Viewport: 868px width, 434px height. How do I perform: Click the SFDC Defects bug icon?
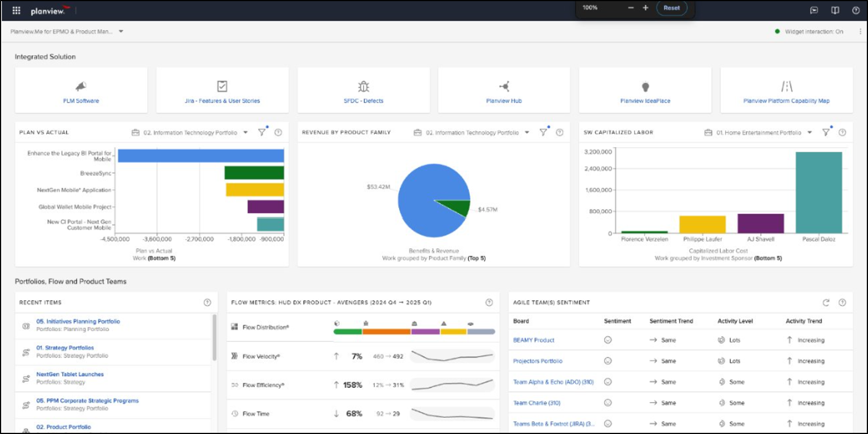pyautogui.click(x=363, y=87)
